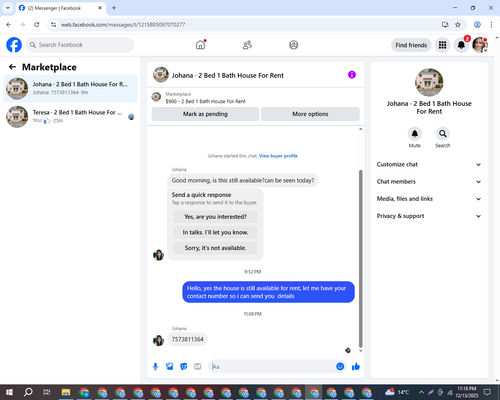Go back in browser history
Viewport: 500px width, 400px height.
tap(9, 25)
